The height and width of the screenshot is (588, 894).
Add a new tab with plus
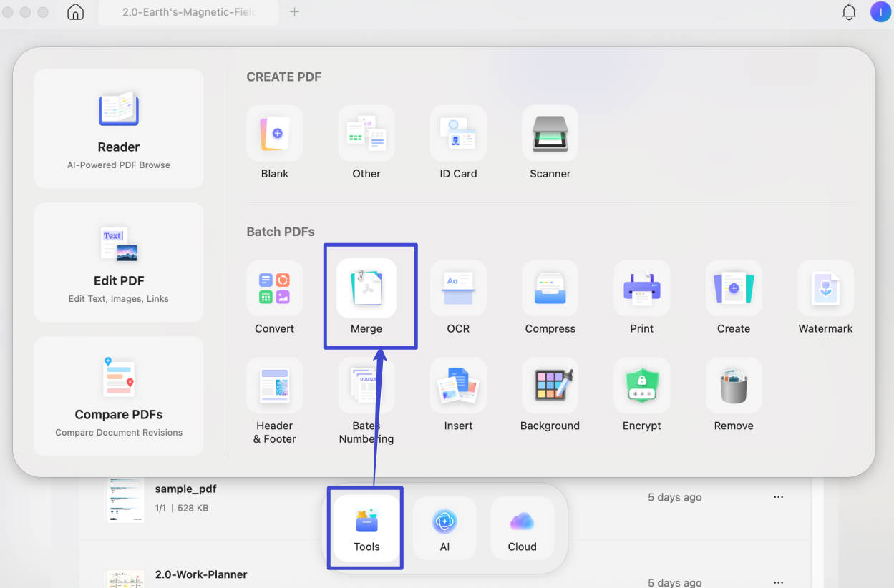click(294, 12)
